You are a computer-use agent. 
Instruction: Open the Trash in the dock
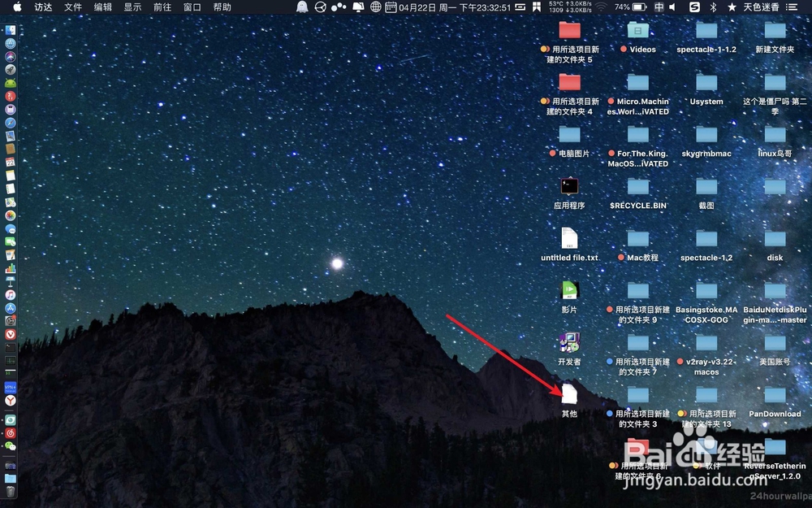(x=11, y=491)
